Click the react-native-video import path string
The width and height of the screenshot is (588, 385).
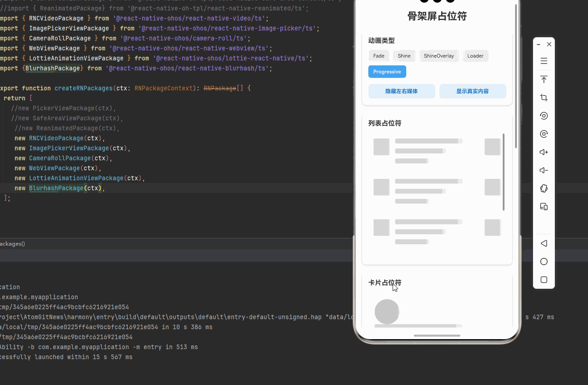pyautogui.click(x=189, y=18)
